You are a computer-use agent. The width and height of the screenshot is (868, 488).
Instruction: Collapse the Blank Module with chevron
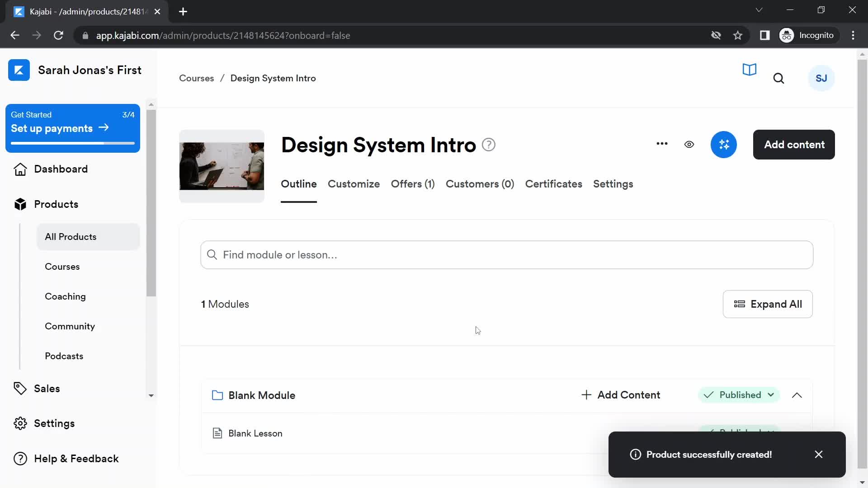coord(797,395)
